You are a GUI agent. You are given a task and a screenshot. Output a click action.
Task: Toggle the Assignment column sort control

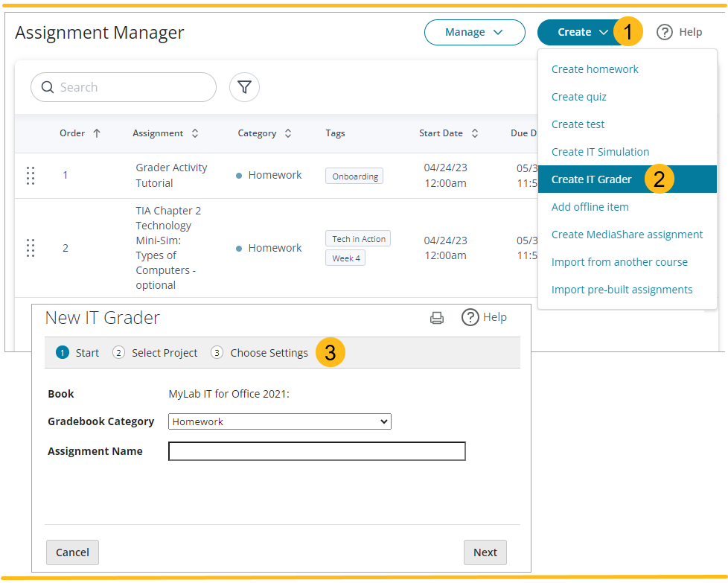[x=194, y=133]
